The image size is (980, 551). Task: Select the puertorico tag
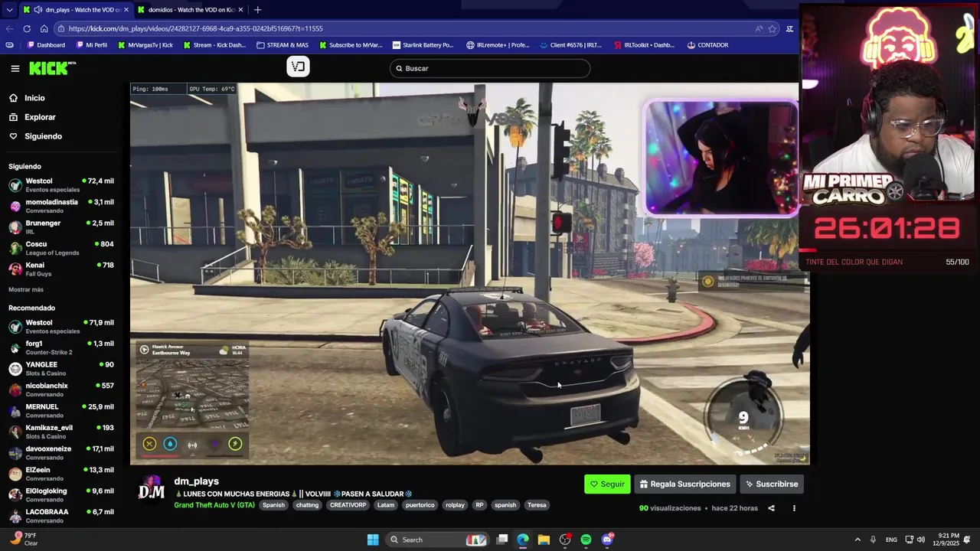[420, 505]
